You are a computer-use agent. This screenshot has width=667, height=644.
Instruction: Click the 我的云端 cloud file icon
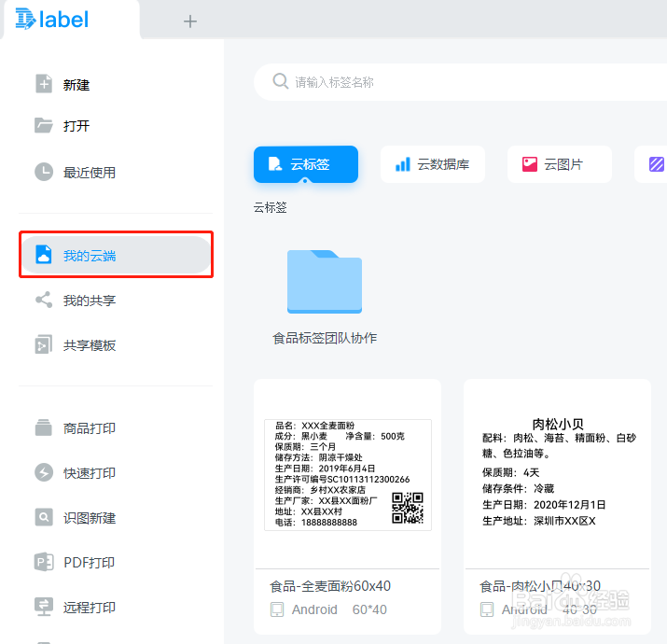click(x=44, y=255)
